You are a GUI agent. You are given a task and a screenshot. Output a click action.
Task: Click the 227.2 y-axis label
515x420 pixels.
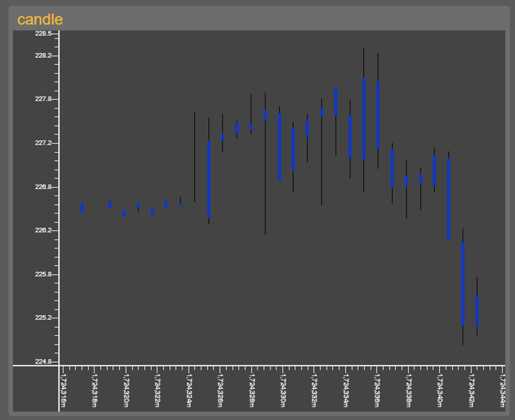[44, 143]
